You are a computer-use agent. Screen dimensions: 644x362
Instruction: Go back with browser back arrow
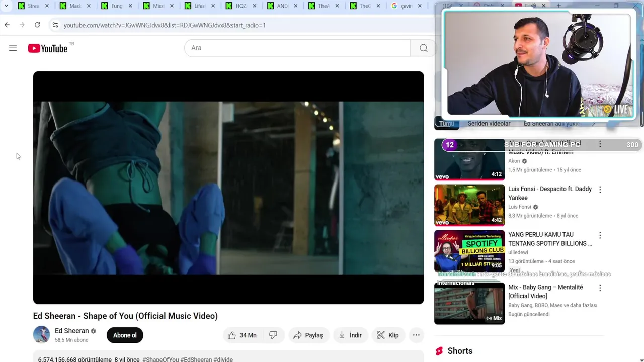pos(7,25)
